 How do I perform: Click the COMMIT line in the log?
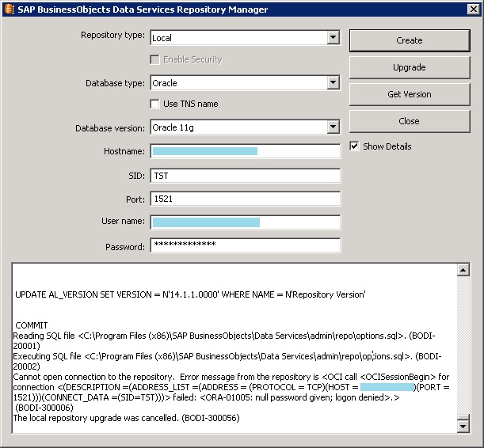point(32,325)
